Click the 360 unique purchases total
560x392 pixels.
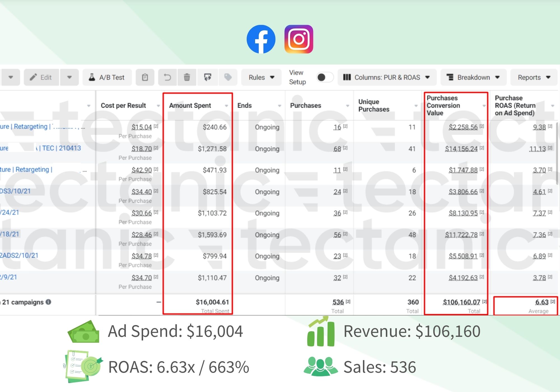pos(413,302)
